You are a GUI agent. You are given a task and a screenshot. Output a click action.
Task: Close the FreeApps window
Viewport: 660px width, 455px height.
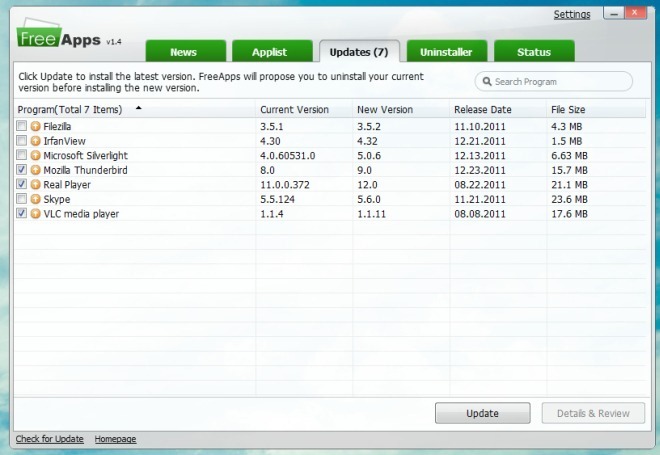point(635,13)
